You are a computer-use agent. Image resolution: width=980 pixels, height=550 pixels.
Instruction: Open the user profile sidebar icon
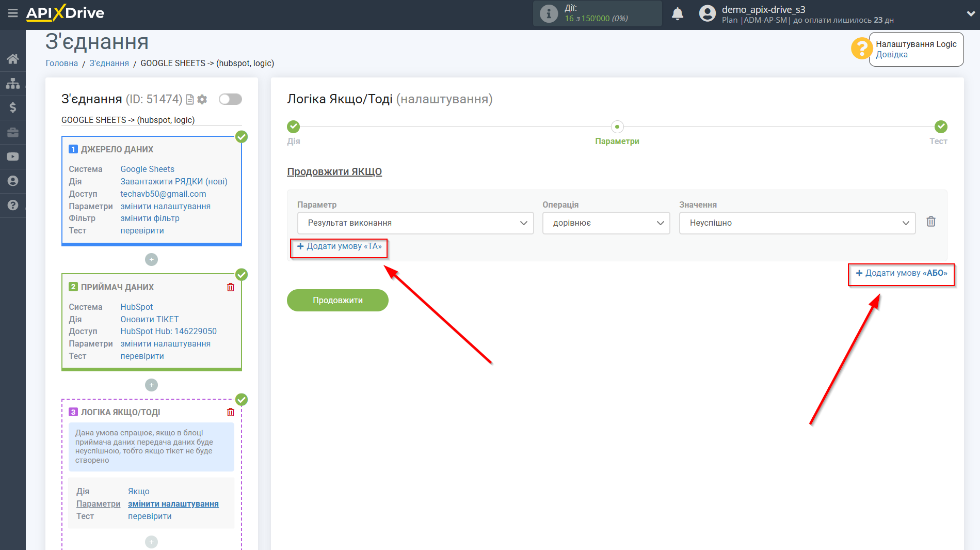[13, 181]
